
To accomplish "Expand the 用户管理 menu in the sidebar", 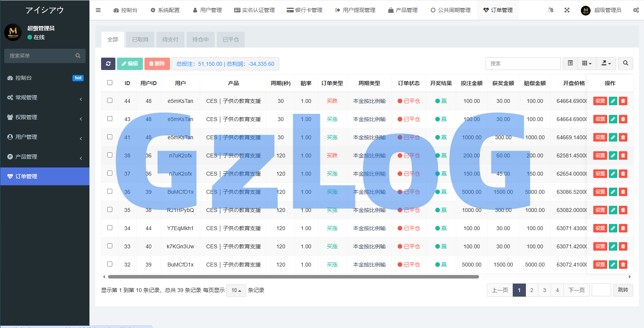I will point(45,137).
